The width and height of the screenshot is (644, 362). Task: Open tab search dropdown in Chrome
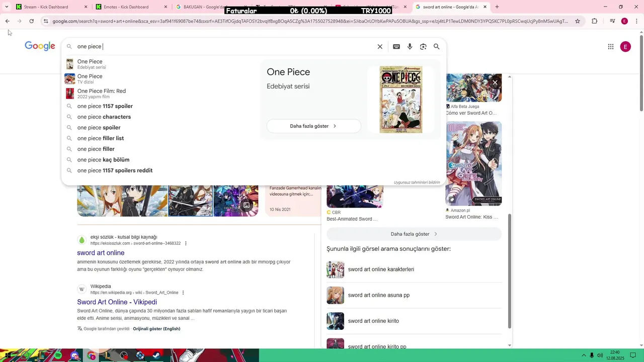click(x=7, y=7)
